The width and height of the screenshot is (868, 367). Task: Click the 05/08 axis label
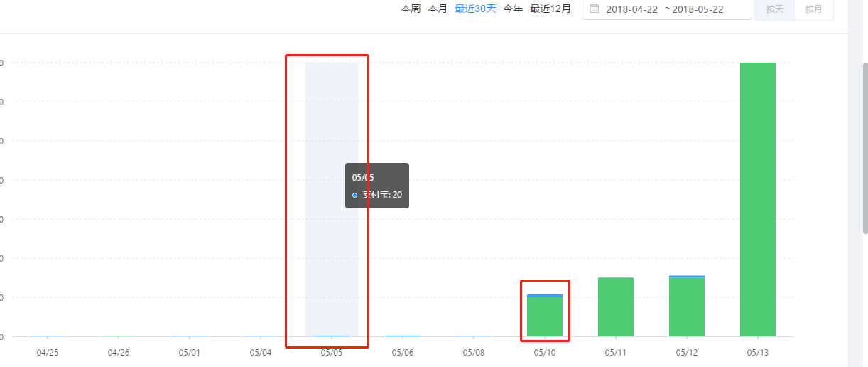coord(474,352)
